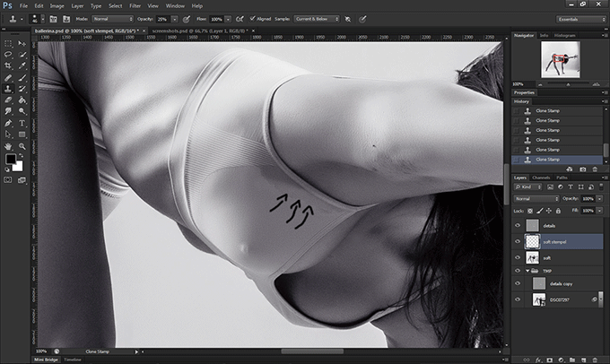Toggle lock all for layer
Screen dimensions: 610x364
click(x=558, y=211)
